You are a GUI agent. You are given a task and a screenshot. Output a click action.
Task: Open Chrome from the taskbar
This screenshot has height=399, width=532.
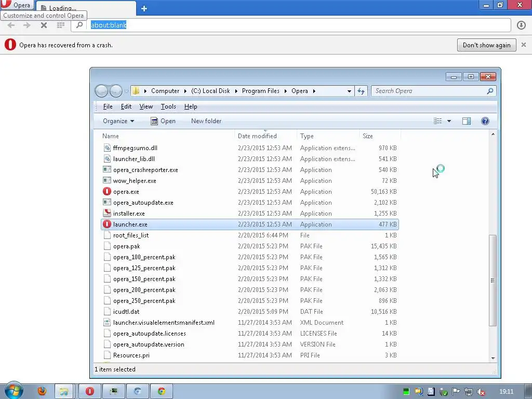click(x=162, y=391)
